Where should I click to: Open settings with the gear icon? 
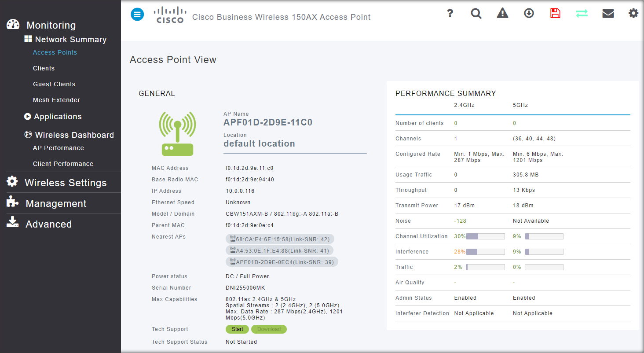633,13
